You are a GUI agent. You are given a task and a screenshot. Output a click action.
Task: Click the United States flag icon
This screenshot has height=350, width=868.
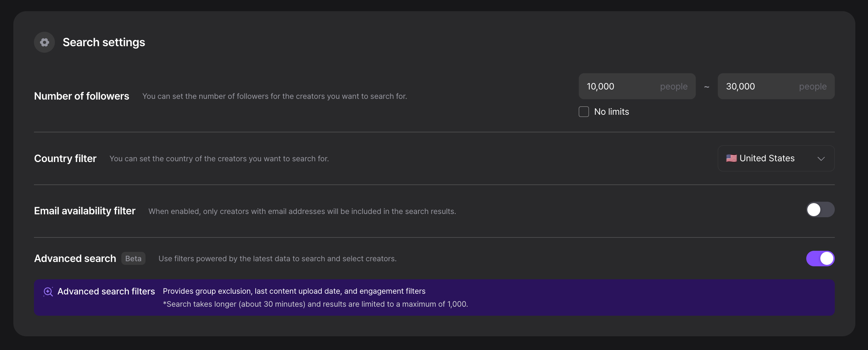click(732, 158)
